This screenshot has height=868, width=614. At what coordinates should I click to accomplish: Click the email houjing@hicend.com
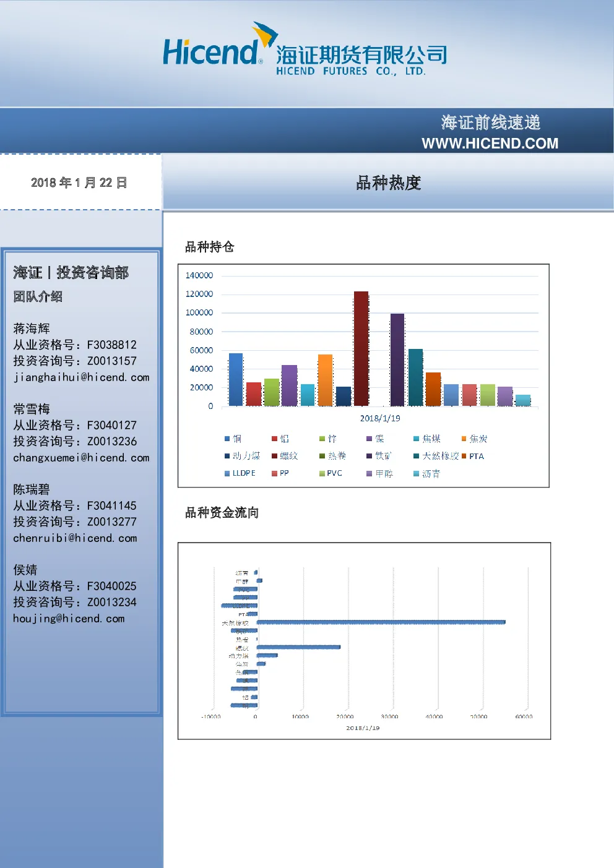pyautogui.click(x=69, y=619)
